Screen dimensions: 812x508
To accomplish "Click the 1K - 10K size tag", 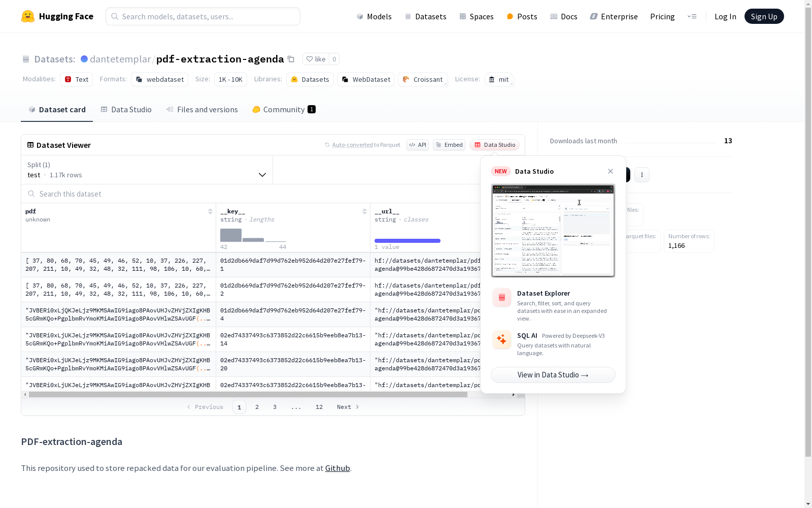I will (230, 79).
